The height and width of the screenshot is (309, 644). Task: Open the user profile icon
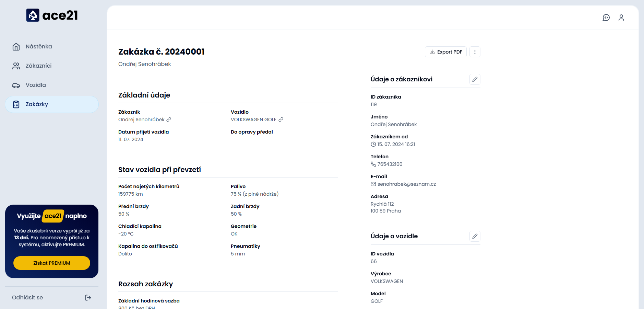click(621, 18)
